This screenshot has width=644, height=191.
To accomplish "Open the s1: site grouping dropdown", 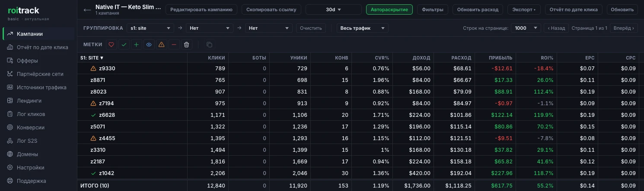I will coord(150,28).
